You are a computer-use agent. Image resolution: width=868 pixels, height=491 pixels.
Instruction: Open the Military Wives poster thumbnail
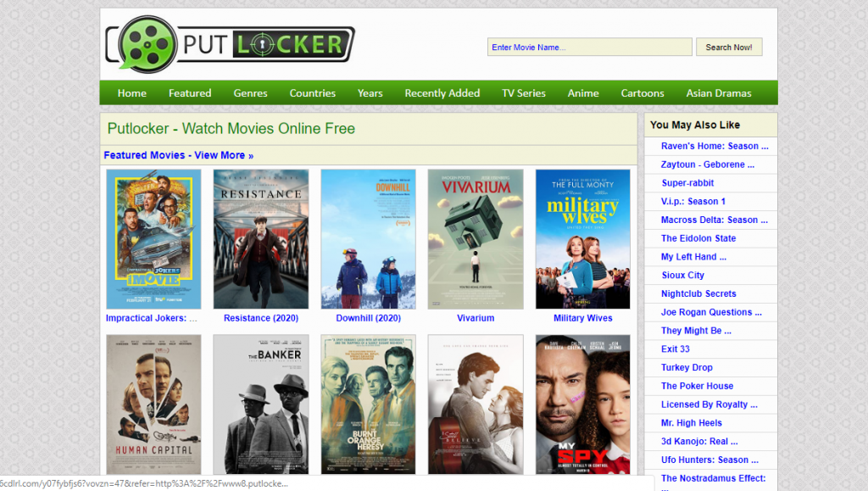click(x=582, y=239)
